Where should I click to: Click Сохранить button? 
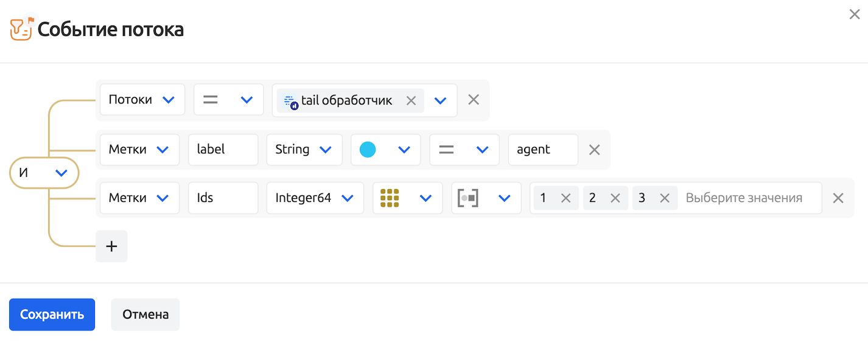click(52, 314)
